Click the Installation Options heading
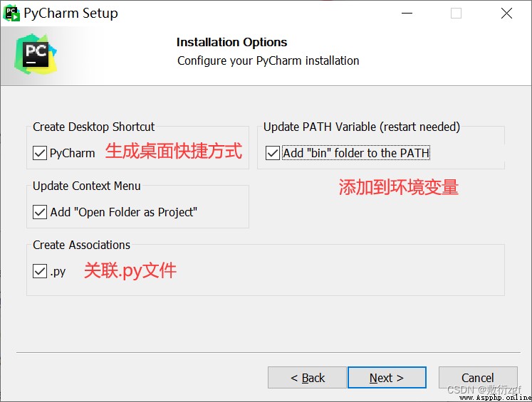This screenshot has height=402, width=532. (x=231, y=43)
